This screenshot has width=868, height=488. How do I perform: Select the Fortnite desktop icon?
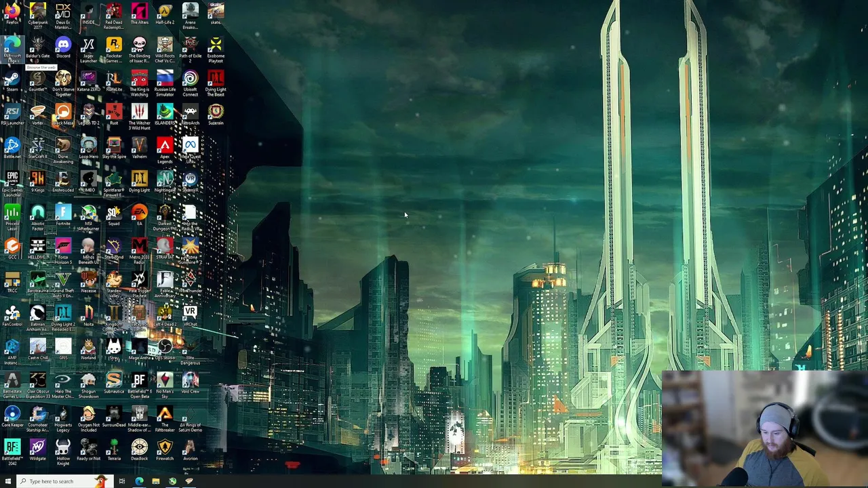click(63, 216)
